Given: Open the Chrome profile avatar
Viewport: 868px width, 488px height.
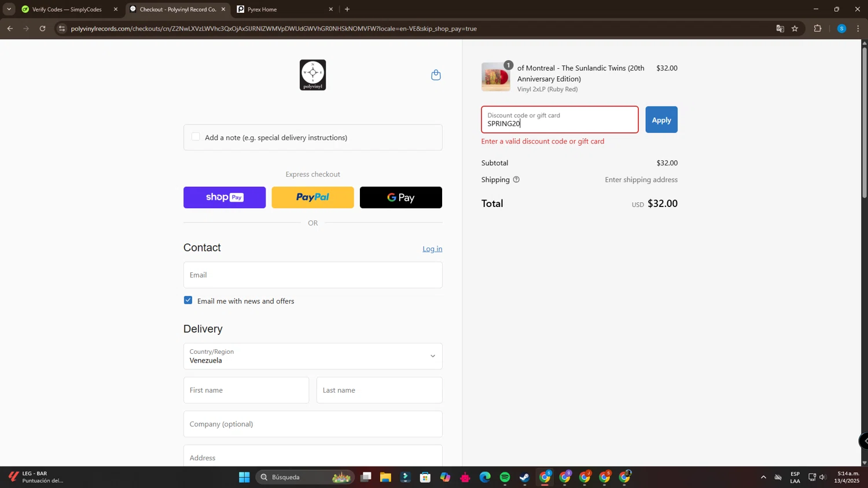Looking at the screenshot, I should click(x=841, y=28).
